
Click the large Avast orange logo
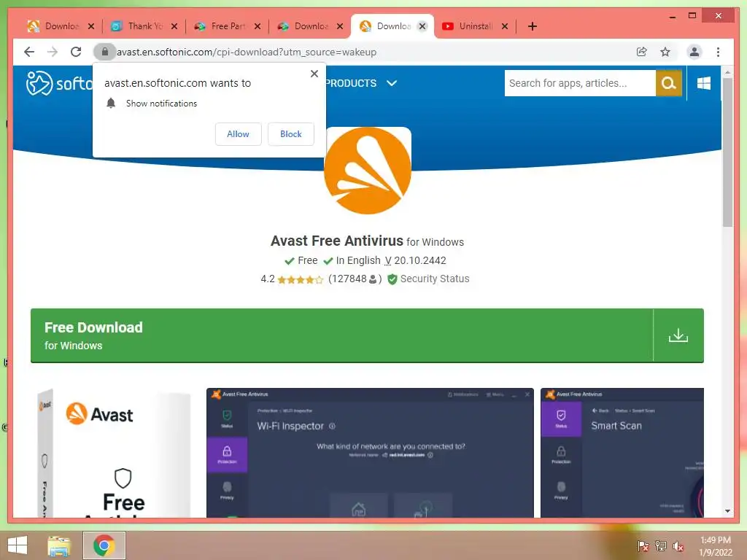click(368, 171)
